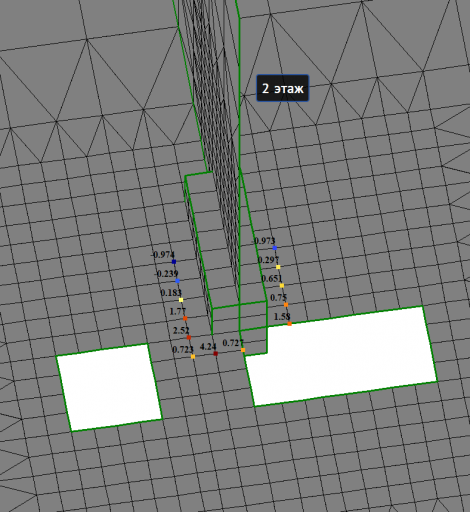Select the node value 0.727
This screenshot has width=470, height=512.
tap(233, 343)
